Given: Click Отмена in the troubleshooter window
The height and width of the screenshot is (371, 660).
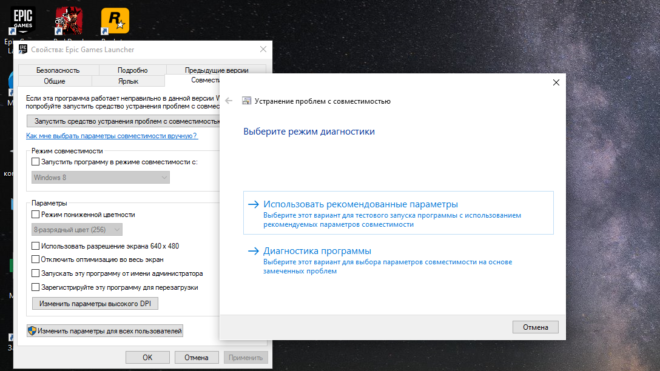Looking at the screenshot, I should [535, 327].
